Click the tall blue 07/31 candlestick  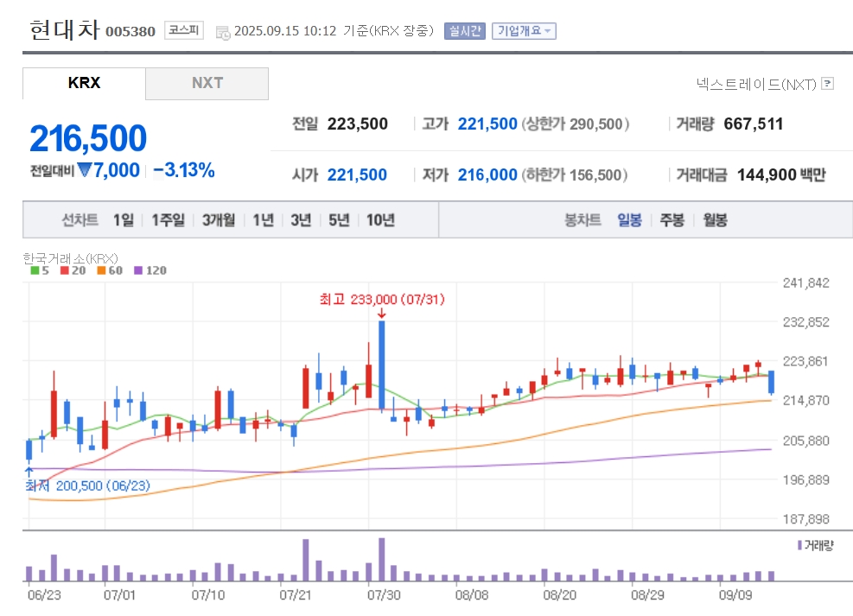pyautogui.click(x=382, y=365)
